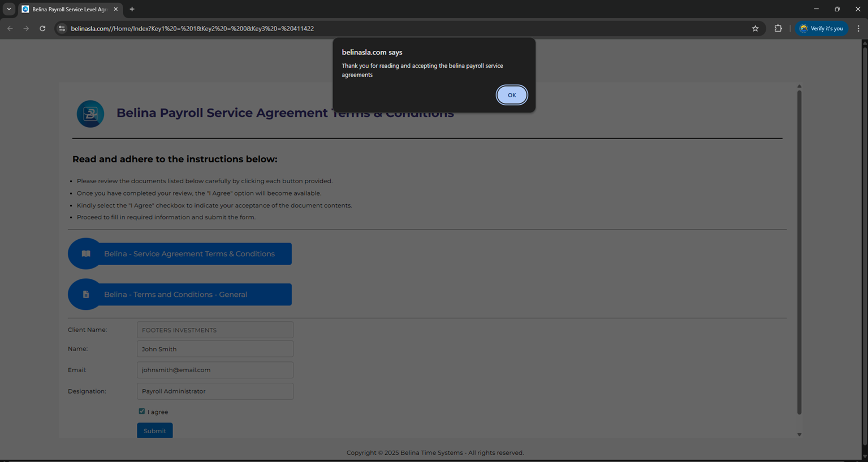The image size is (868, 462).
Task: Go back using browser back arrow
Action: (x=10, y=28)
